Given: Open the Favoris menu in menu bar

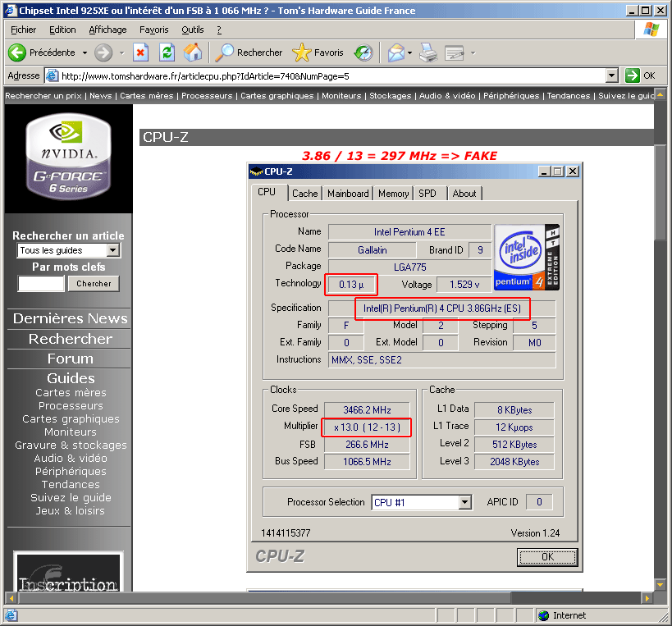Looking at the screenshot, I should pyautogui.click(x=154, y=30).
